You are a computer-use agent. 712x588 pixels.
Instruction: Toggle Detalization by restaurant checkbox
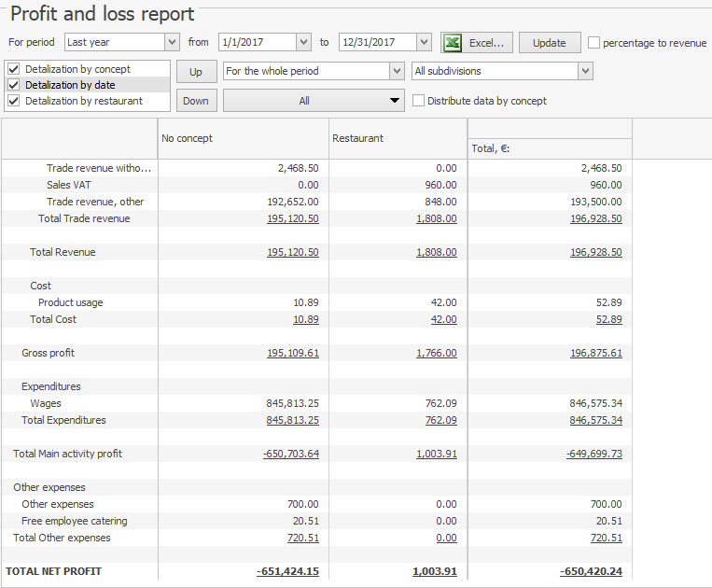(x=13, y=101)
